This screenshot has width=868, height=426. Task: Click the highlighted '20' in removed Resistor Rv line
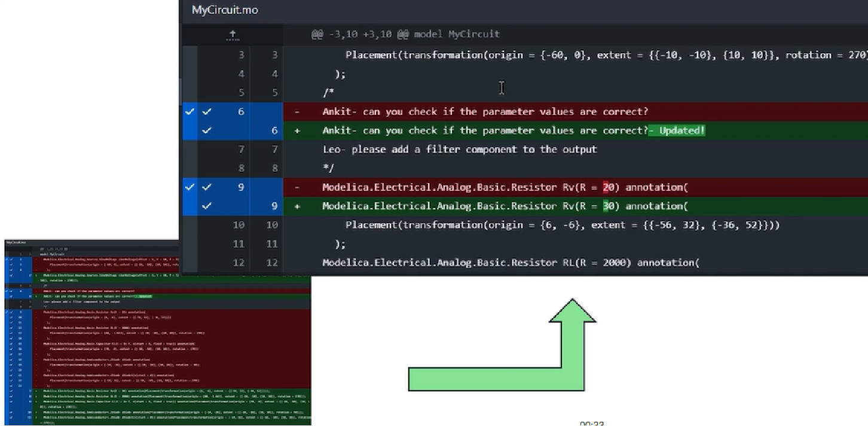pyautogui.click(x=608, y=187)
